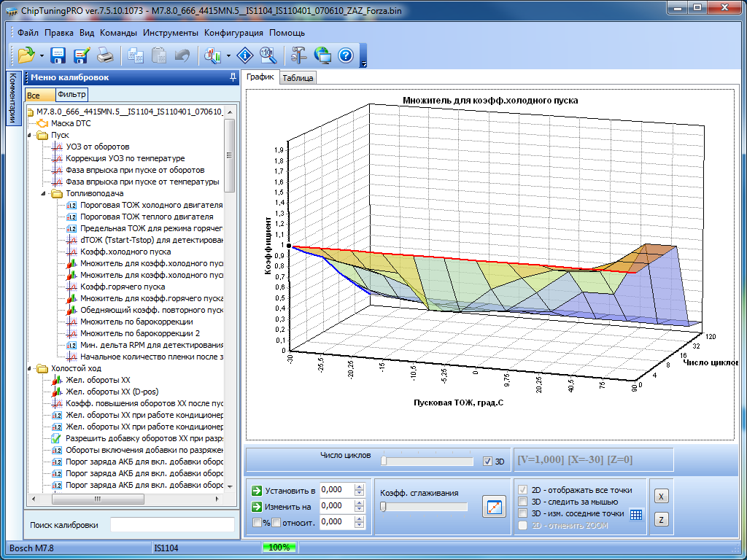Tick the относит. checkbox

point(277,522)
